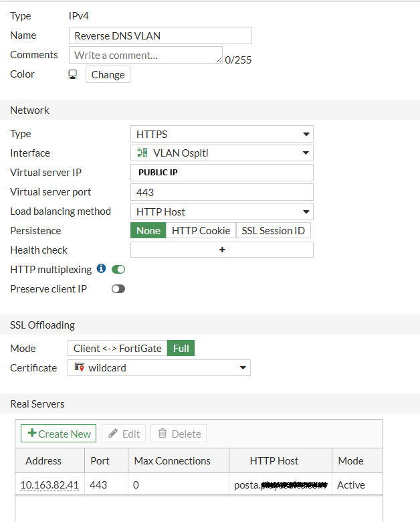Click the Create New plus icon
The width and height of the screenshot is (420, 522).
pos(32,434)
